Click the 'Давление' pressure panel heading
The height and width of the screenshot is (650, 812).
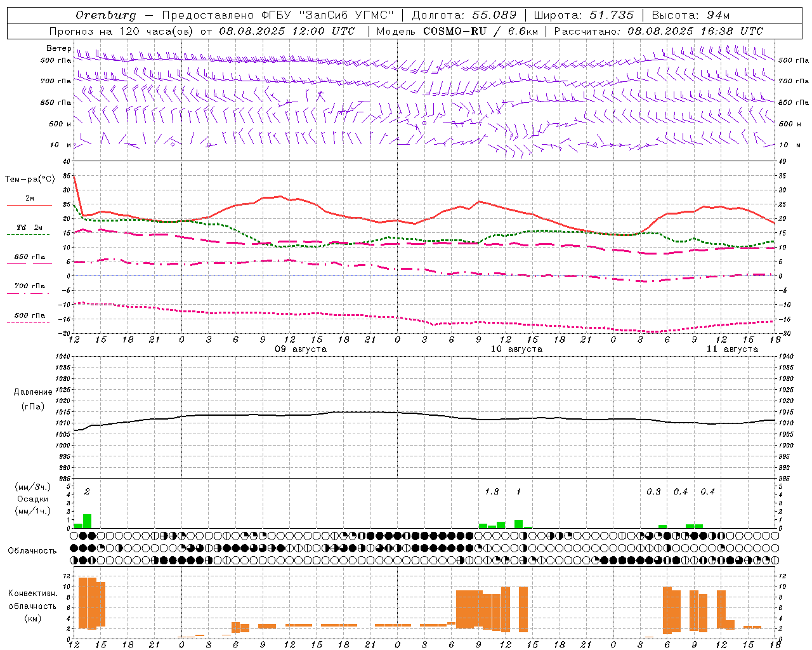[32, 392]
